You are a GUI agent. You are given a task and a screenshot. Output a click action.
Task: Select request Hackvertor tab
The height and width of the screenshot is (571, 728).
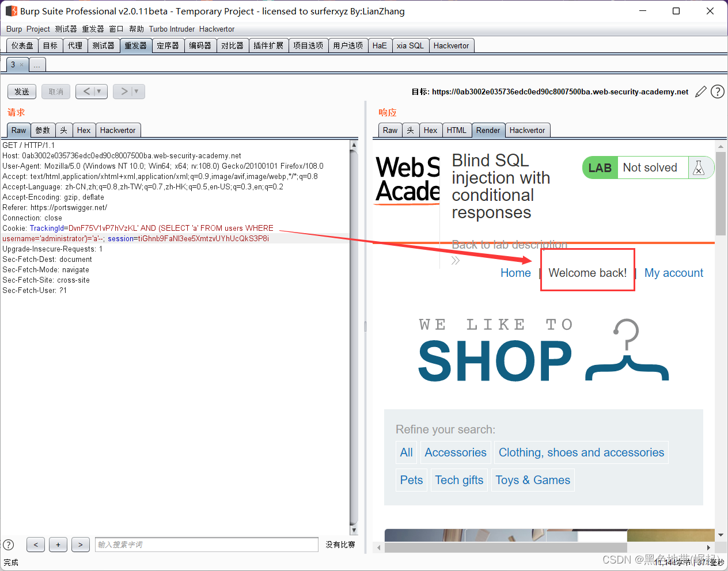[118, 130]
